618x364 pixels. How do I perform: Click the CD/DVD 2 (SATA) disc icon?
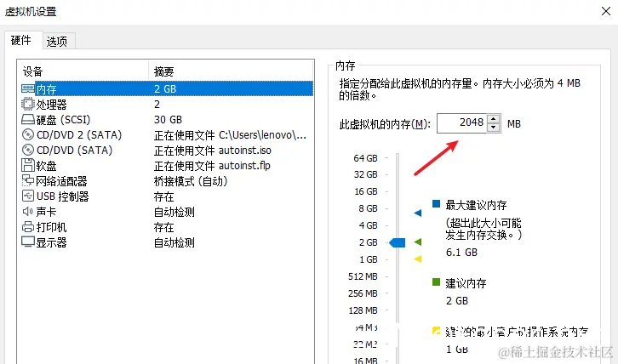point(27,134)
